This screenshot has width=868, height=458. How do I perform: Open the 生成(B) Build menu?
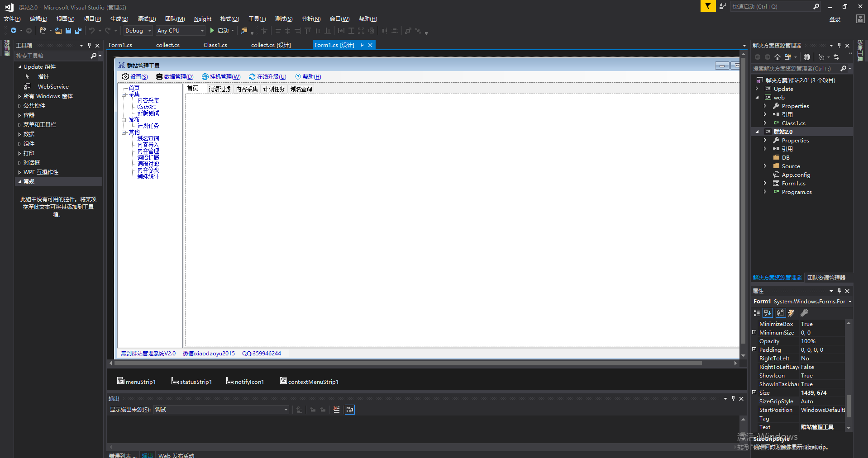click(119, 19)
